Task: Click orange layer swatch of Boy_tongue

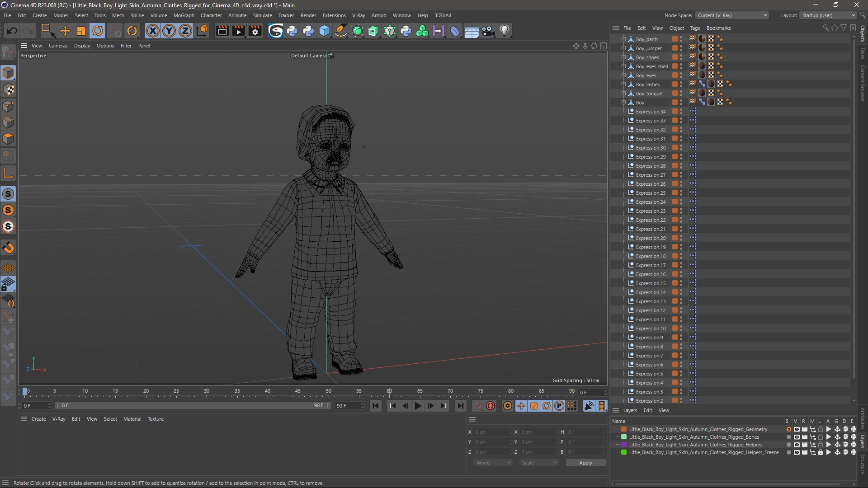Action: (675, 94)
